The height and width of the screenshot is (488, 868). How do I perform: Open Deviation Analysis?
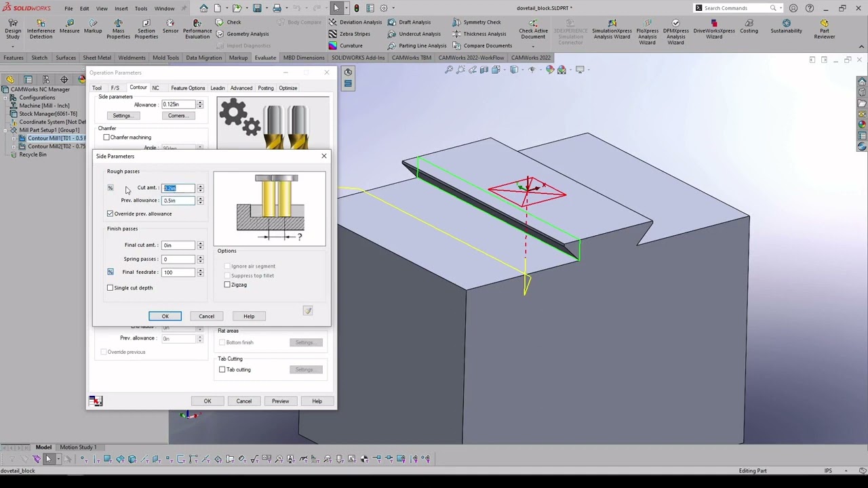pyautogui.click(x=355, y=22)
